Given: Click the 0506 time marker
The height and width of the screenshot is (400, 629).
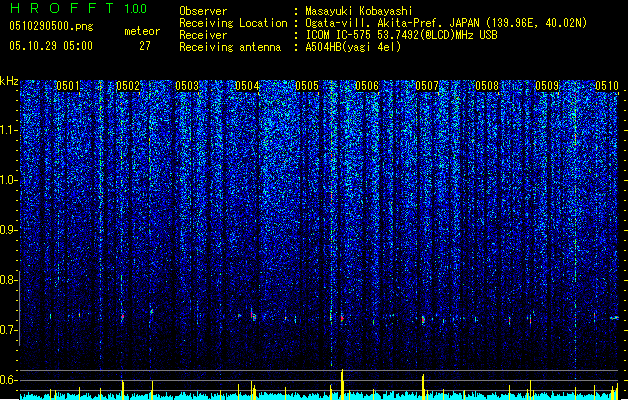Looking at the screenshot, I should 367,86.
